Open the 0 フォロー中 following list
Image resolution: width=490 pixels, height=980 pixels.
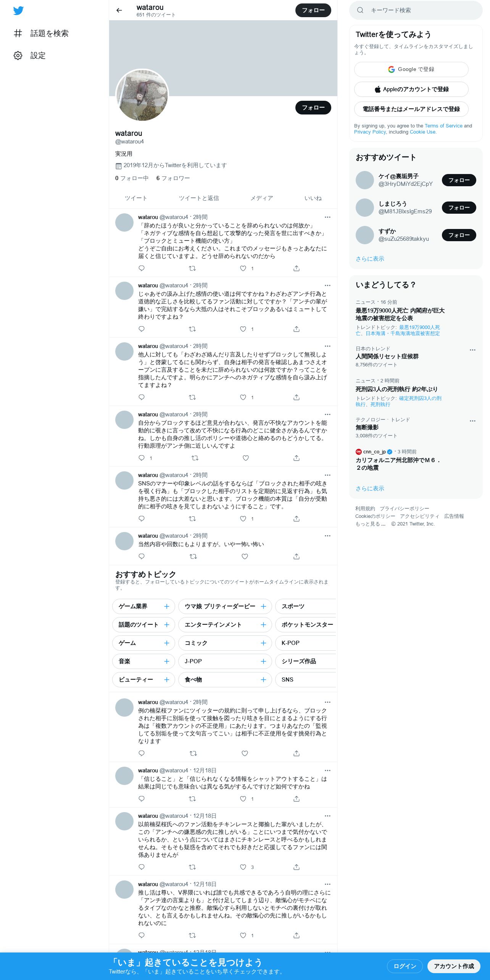click(132, 178)
